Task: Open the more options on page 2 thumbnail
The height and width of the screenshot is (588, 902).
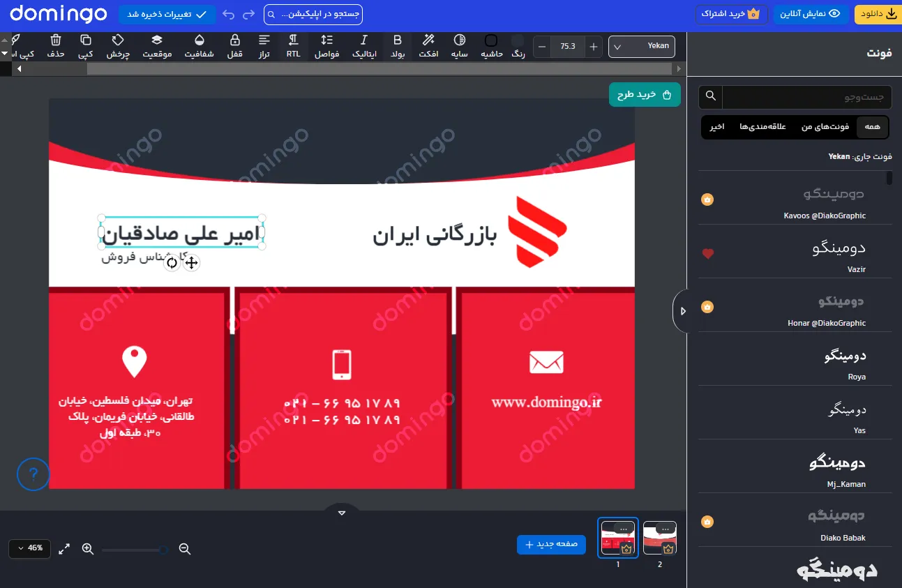Action: [x=665, y=529]
